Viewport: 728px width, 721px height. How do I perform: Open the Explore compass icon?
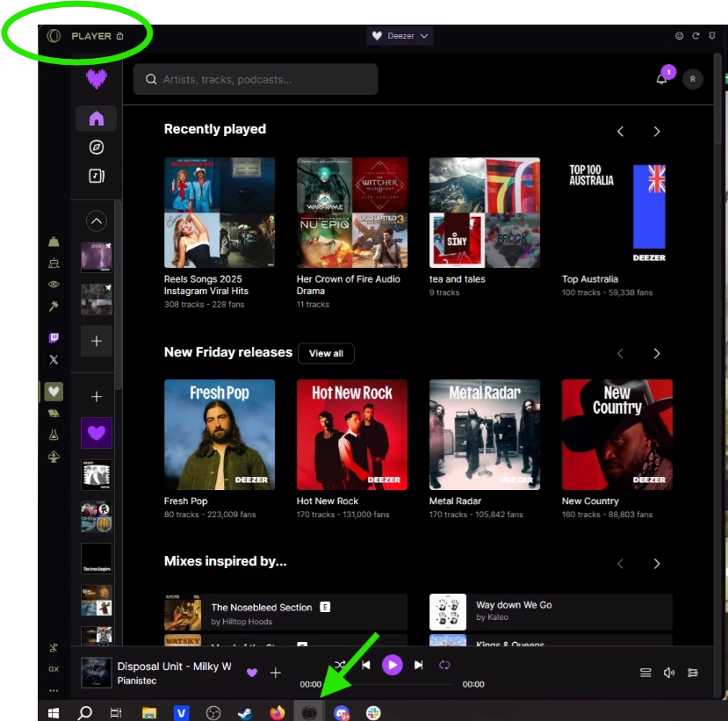(97, 148)
